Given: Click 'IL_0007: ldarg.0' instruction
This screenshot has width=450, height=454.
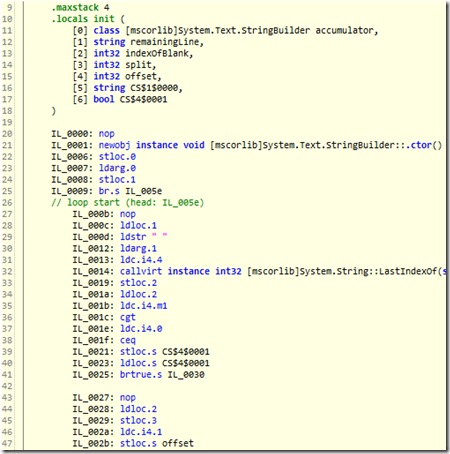Looking at the screenshot, I should 93,168.
